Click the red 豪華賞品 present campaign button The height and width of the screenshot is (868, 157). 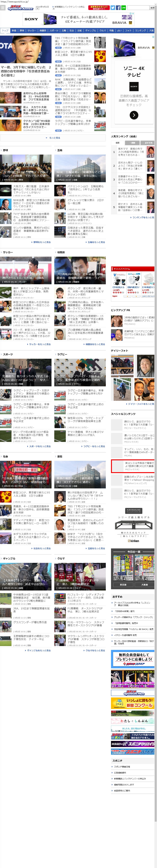click(x=99, y=7)
